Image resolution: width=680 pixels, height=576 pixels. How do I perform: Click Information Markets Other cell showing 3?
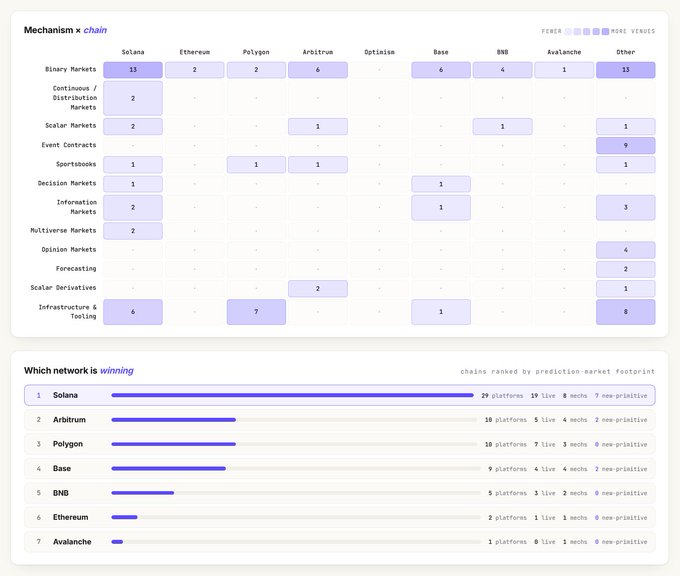click(x=625, y=207)
